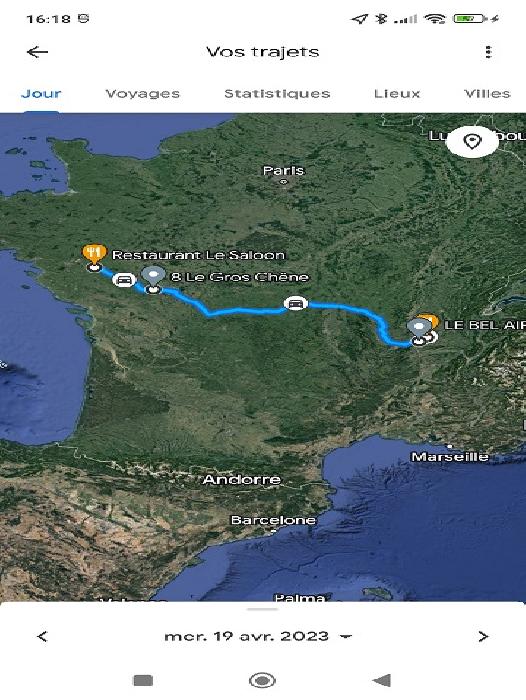Switch to the Voyages tab

tap(142, 93)
